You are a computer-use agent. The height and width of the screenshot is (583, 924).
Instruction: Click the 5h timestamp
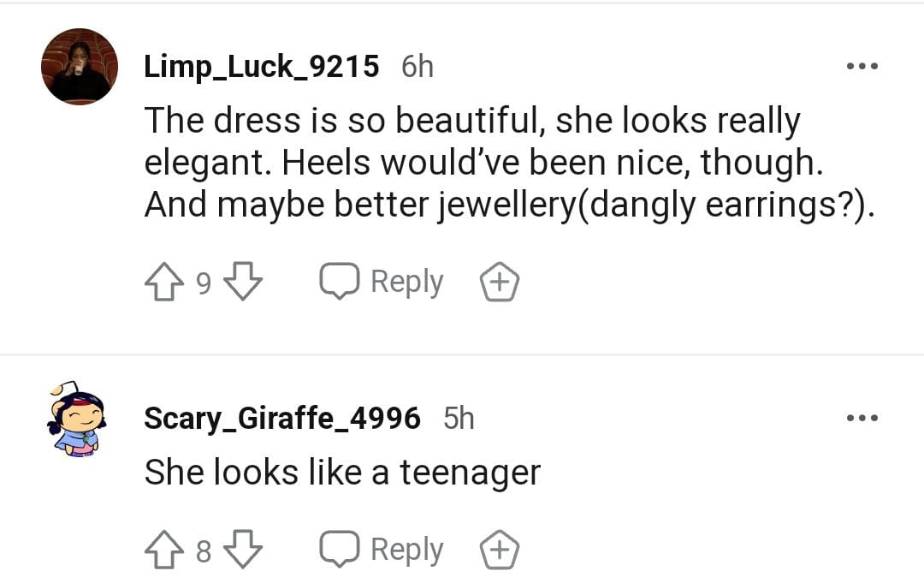point(459,419)
